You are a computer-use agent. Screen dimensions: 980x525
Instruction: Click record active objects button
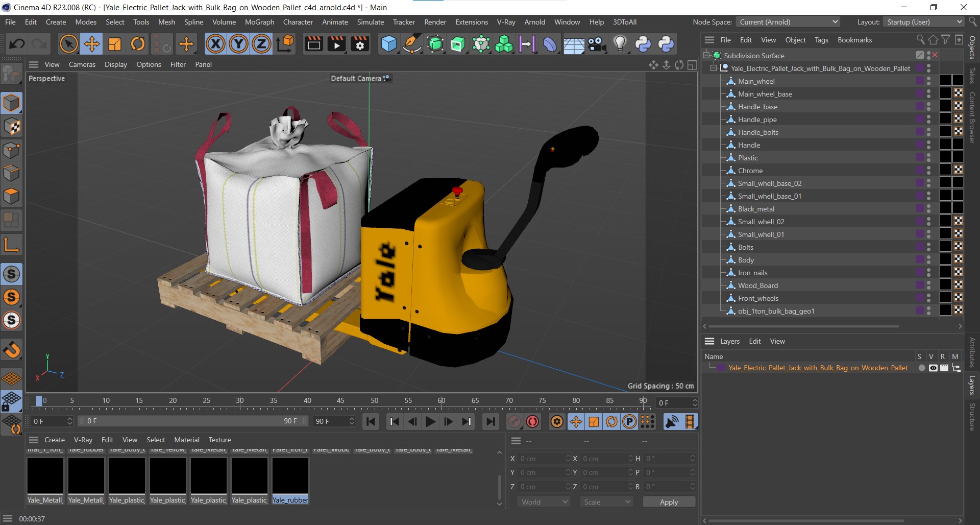(x=514, y=421)
